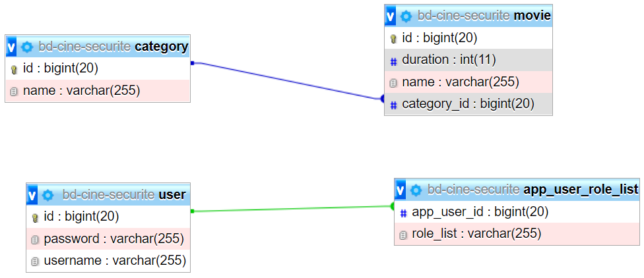Click the text-type icon beside role_list

(x=403, y=235)
